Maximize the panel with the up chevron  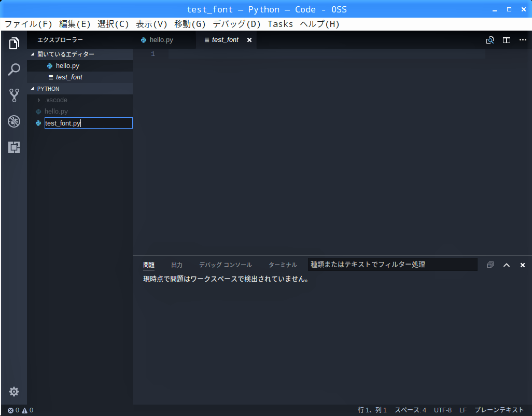coord(507,265)
